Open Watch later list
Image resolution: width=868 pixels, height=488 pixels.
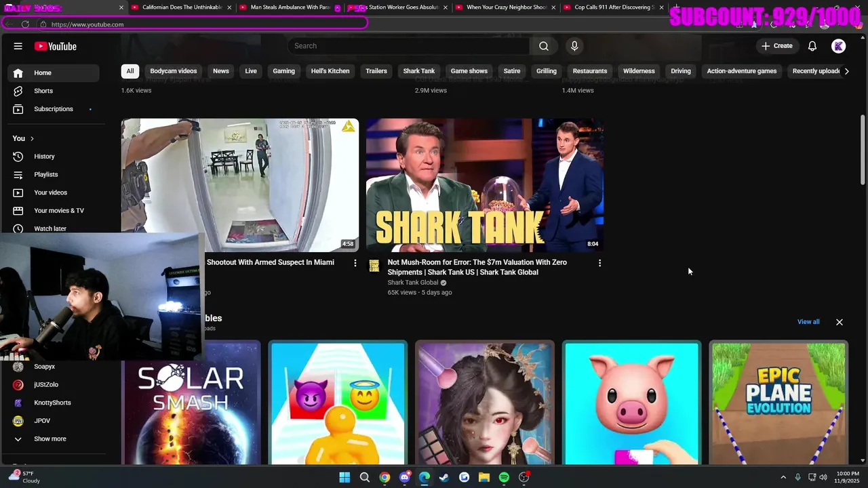click(54, 228)
